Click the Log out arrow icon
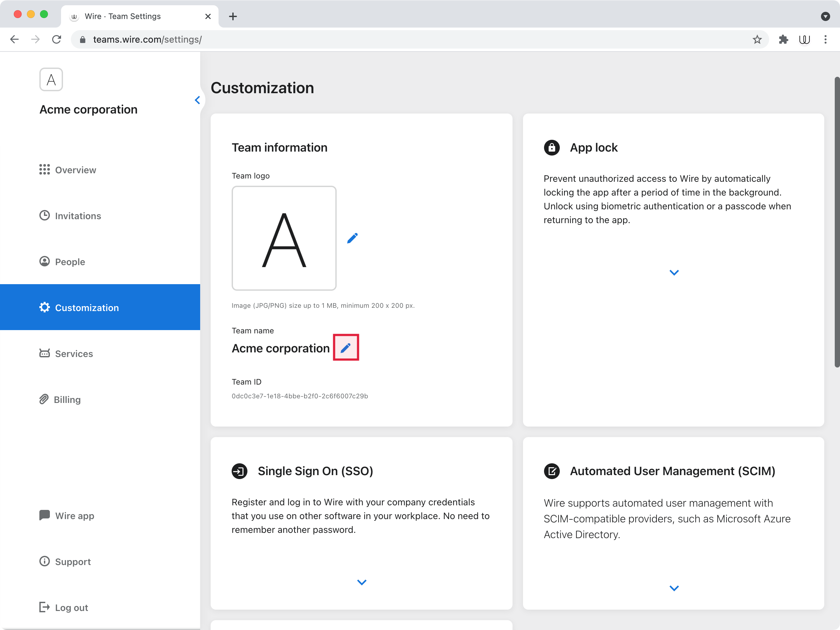The width and height of the screenshot is (840, 630). 44,607
